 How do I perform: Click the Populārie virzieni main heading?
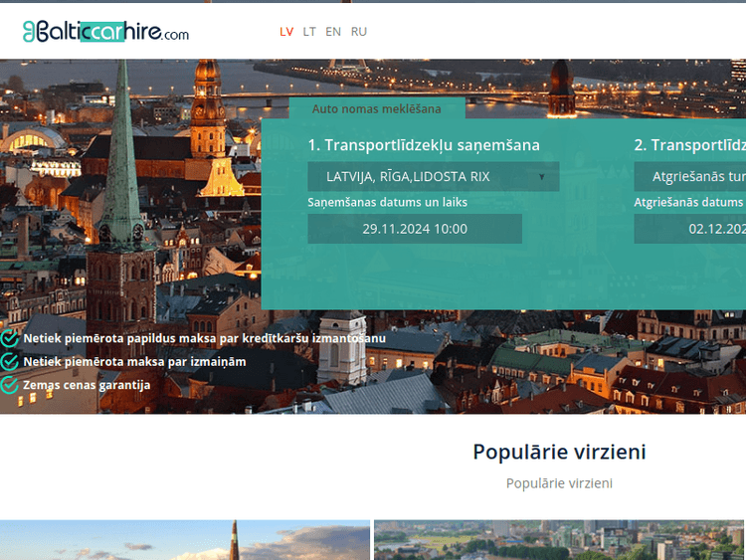(x=559, y=452)
